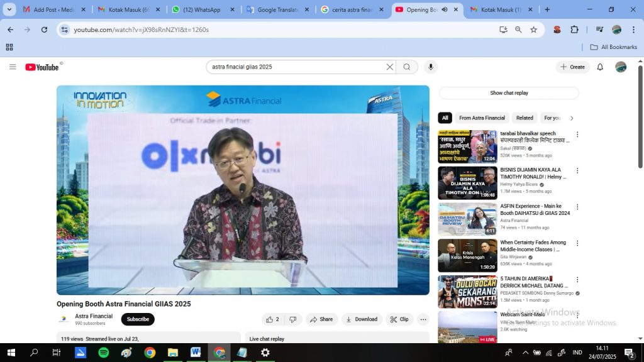Screen dimensions: 644x362
Task: Select the Related filter chip
Action: 525,118
